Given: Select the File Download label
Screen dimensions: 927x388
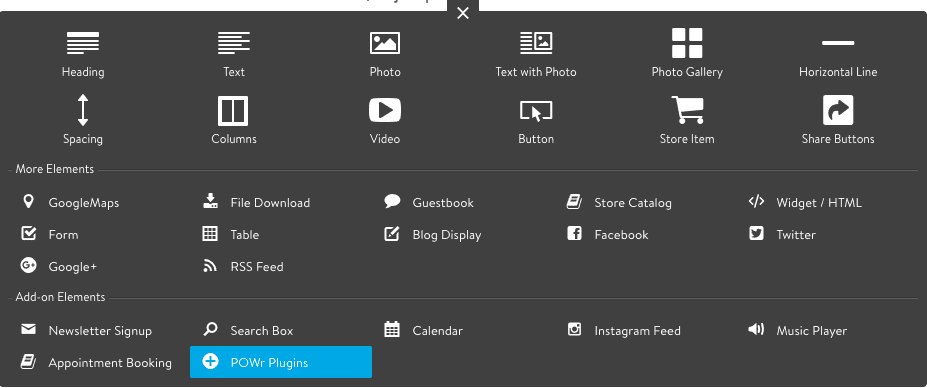Looking at the screenshot, I should click(x=270, y=203).
